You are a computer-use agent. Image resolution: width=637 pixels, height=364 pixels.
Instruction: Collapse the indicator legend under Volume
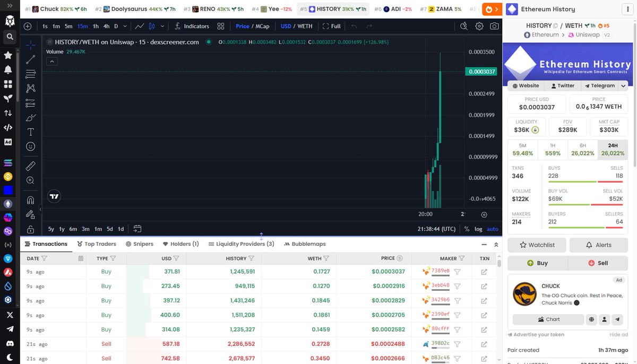51,62
